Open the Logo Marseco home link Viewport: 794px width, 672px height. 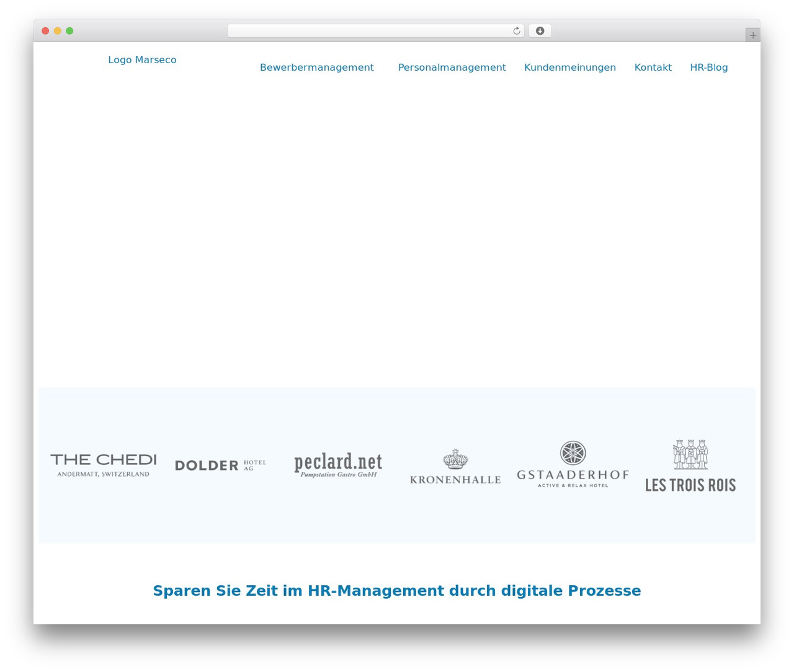pos(142,60)
